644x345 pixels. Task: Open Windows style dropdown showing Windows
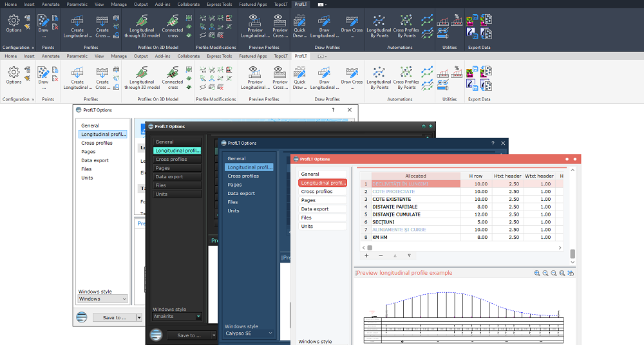pyautogui.click(x=102, y=299)
